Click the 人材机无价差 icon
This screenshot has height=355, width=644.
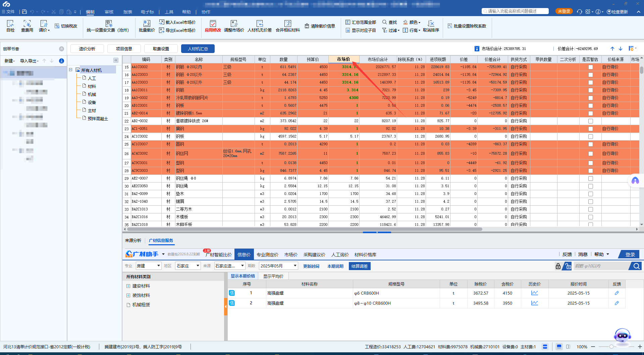260,26
